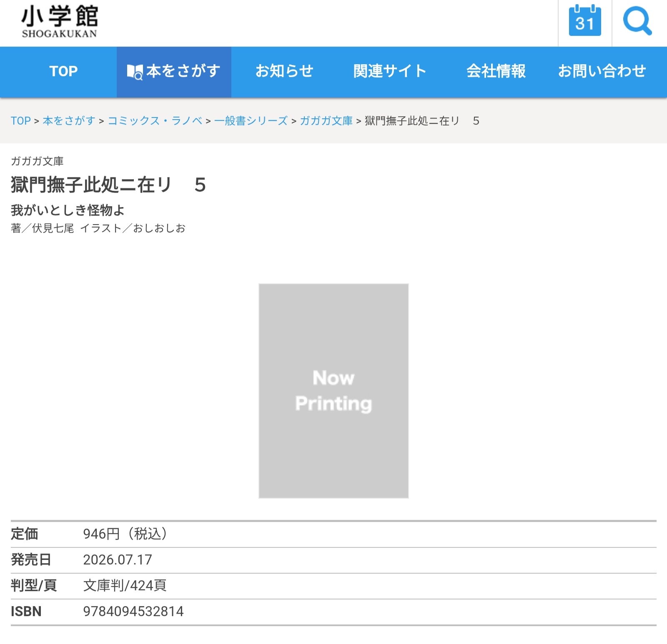The width and height of the screenshot is (667, 644).
Task: Follow the ガガガ文庫 breadcrumb link
Action: [x=326, y=121]
